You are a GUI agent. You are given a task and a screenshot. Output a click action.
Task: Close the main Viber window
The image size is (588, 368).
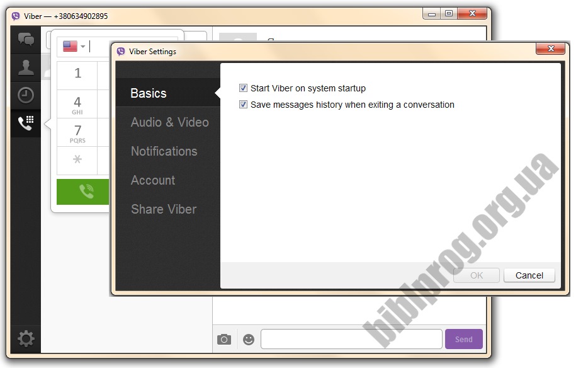(x=472, y=13)
